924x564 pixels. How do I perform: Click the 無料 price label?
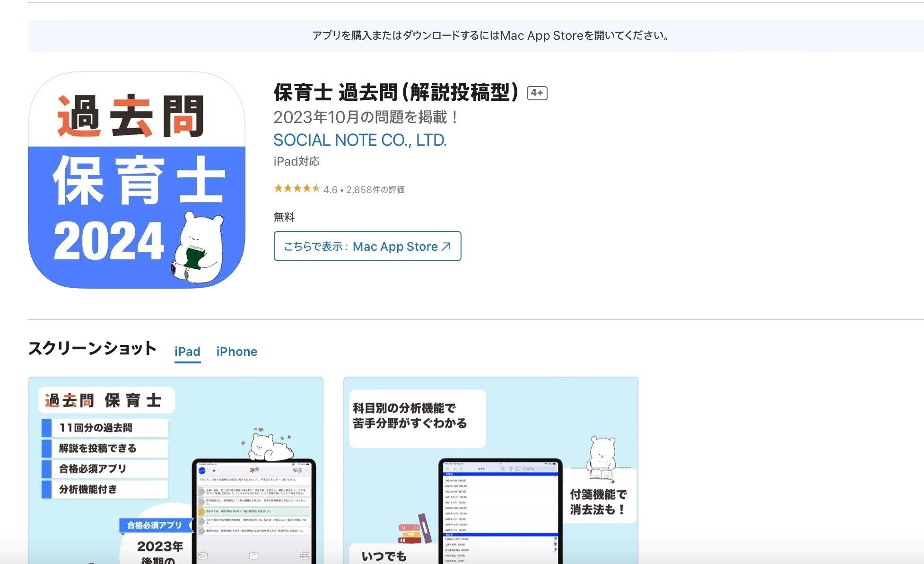tap(284, 217)
